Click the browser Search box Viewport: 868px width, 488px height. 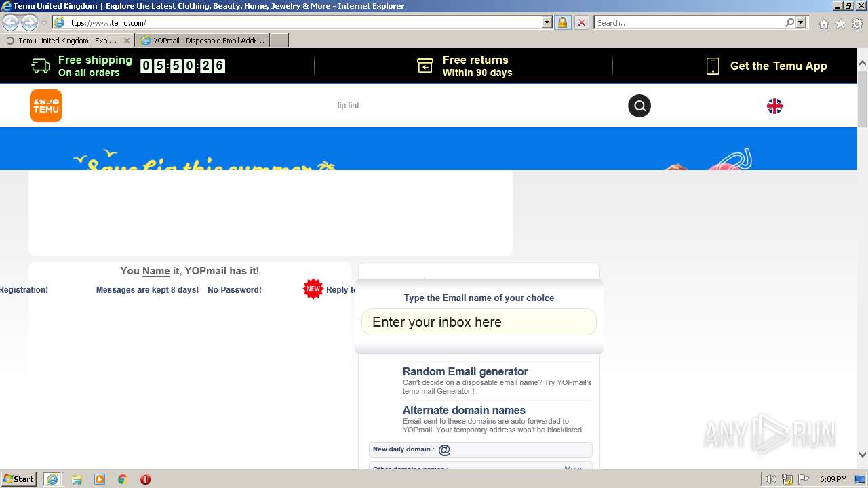pos(688,22)
